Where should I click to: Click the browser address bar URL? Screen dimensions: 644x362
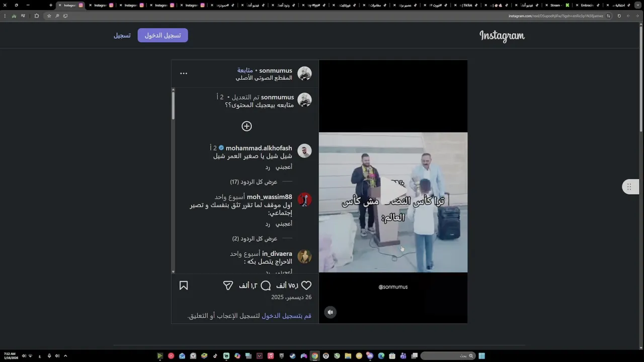coord(555,16)
